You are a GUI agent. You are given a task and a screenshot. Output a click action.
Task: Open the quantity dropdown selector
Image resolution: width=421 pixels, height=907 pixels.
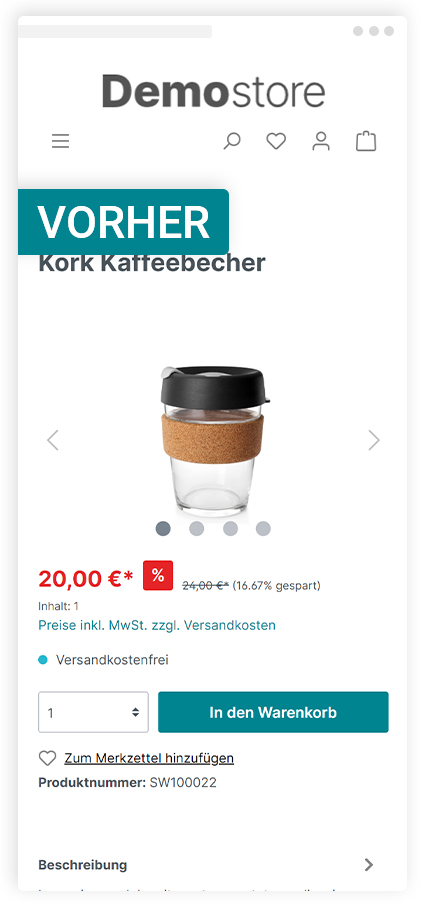94,712
